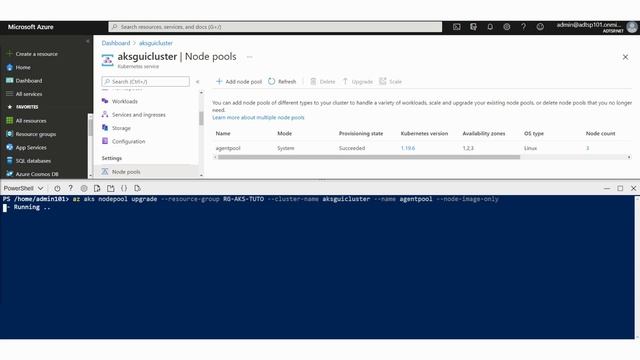Focus the global search resources field
Screen dimensions: 640x360
275,27
